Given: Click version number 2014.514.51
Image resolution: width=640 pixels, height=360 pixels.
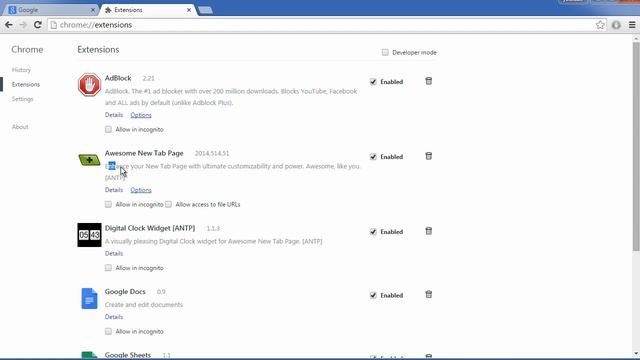Looking at the screenshot, I should click(212, 153).
